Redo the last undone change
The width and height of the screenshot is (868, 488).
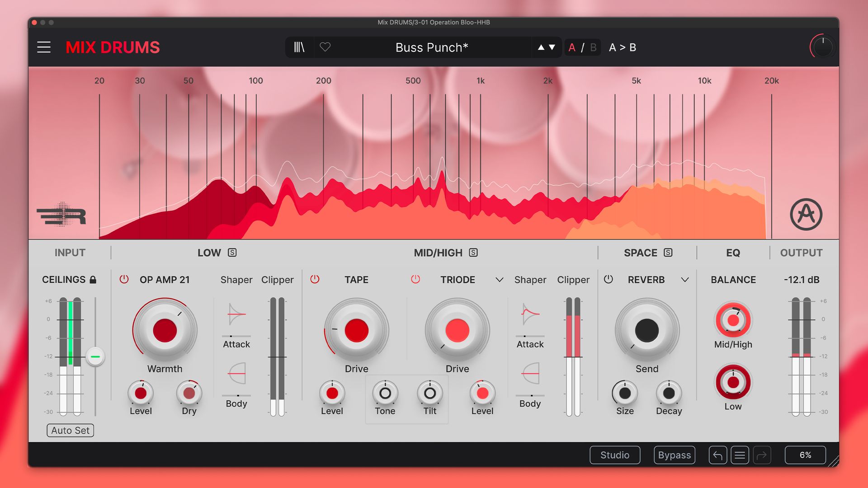tap(763, 455)
